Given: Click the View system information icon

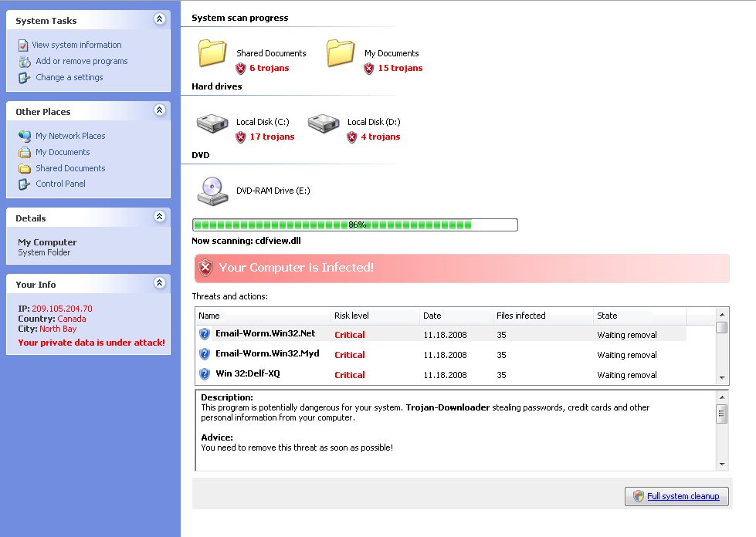Looking at the screenshot, I should tap(23, 46).
